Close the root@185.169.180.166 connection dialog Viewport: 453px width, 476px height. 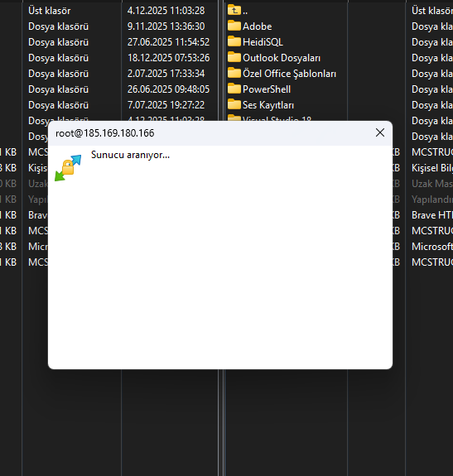pyautogui.click(x=380, y=132)
